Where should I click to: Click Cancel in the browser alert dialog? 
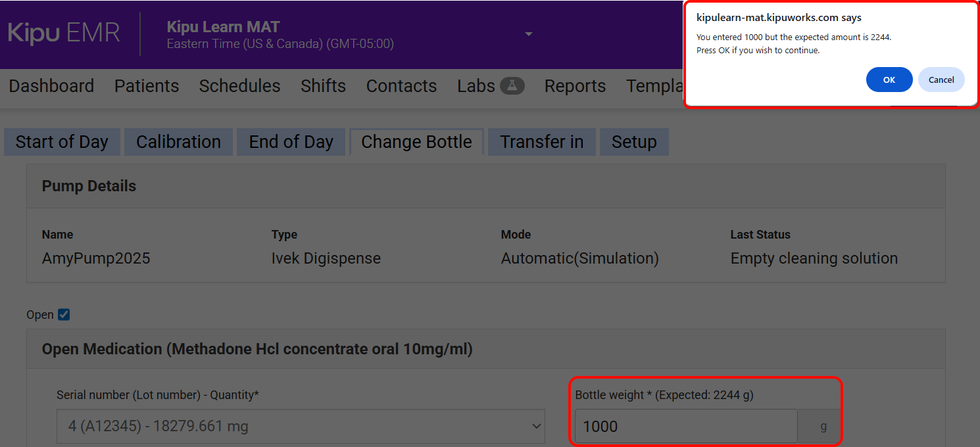[941, 80]
